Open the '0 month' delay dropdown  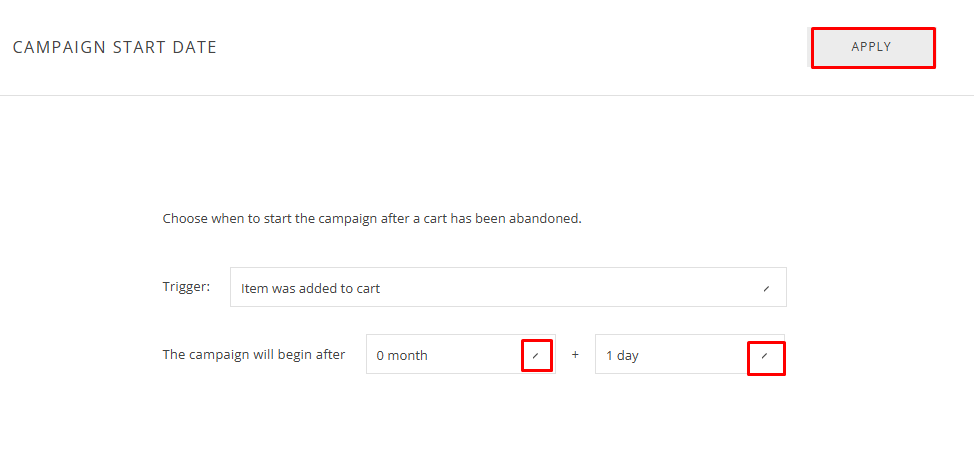pyautogui.click(x=460, y=354)
